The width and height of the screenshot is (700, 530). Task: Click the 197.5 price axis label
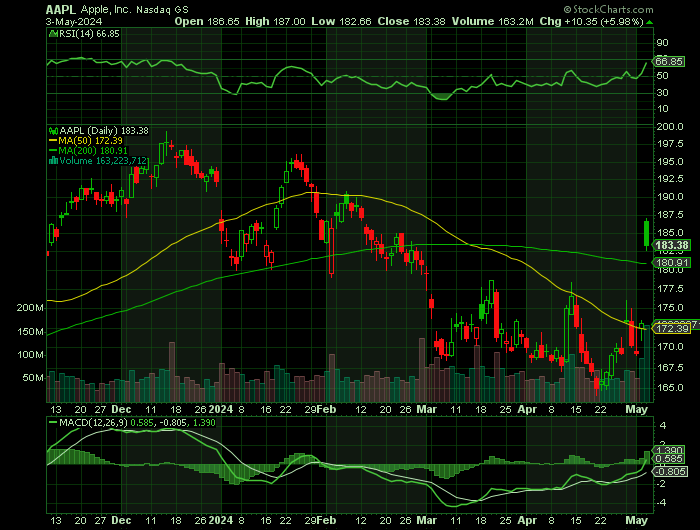pos(670,144)
